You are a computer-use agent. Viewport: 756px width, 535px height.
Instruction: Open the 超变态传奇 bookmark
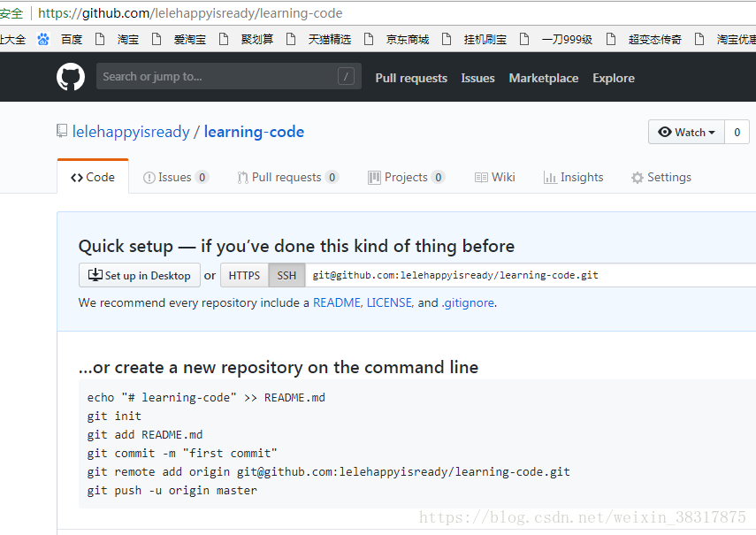click(654, 39)
